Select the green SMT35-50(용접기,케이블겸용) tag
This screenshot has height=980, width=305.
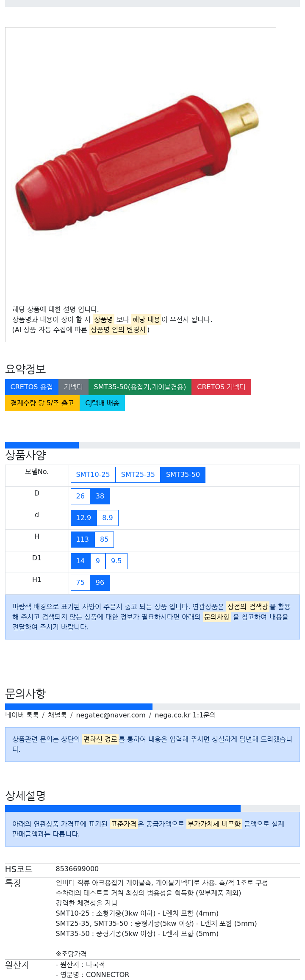[x=140, y=387]
